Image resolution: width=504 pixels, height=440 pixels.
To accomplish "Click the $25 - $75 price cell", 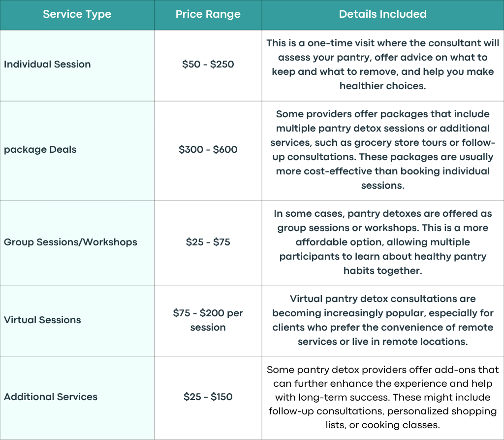I will [208, 243].
